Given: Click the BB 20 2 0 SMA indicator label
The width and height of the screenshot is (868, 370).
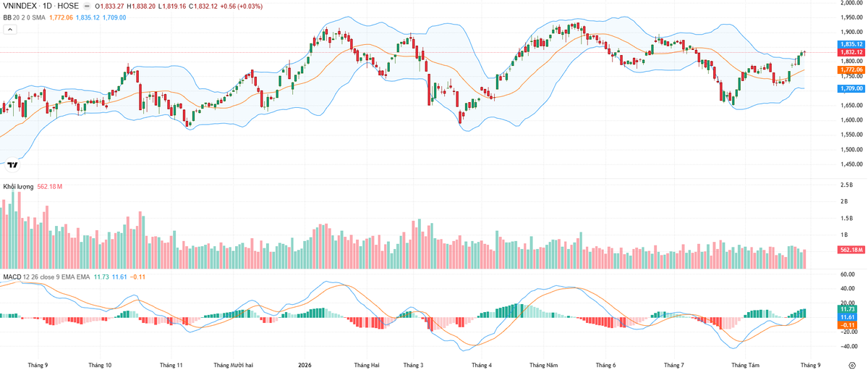Looking at the screenshot, I should 24,17.
